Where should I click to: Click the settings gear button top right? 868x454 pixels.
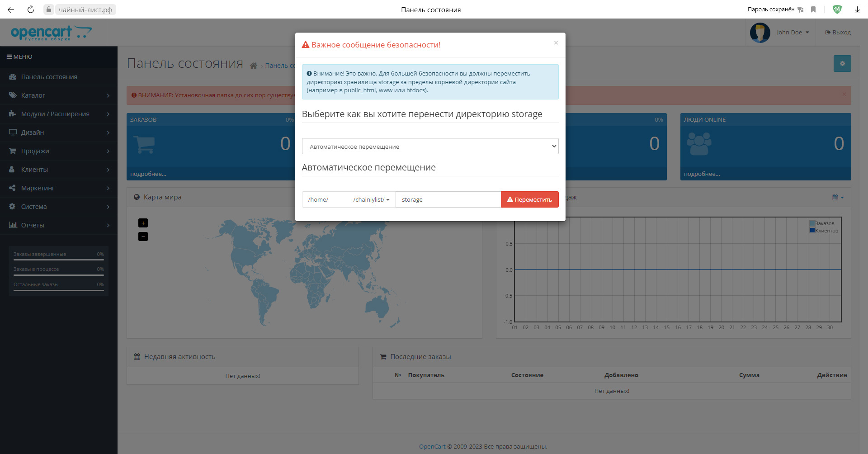(x=842, y=64)
